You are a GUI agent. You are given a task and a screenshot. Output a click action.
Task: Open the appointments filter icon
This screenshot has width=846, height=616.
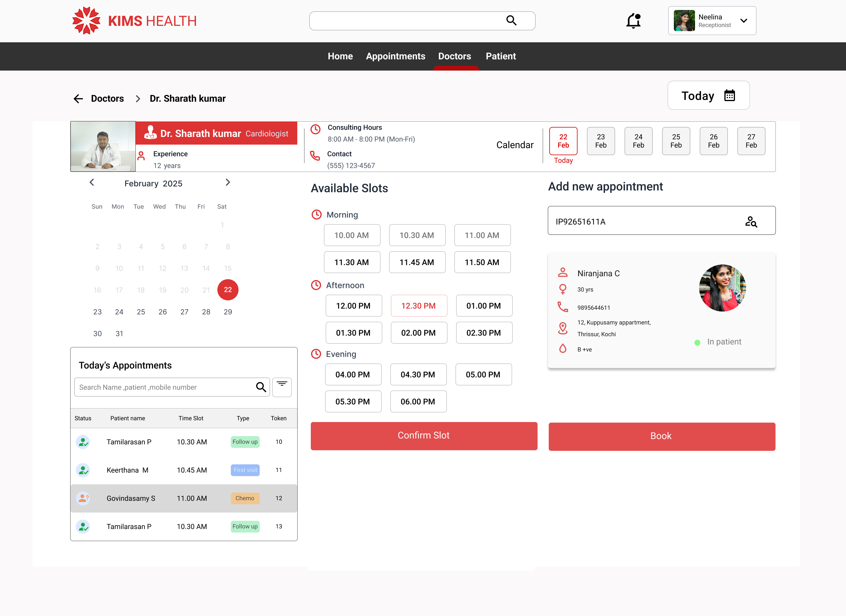pos(282,386)
